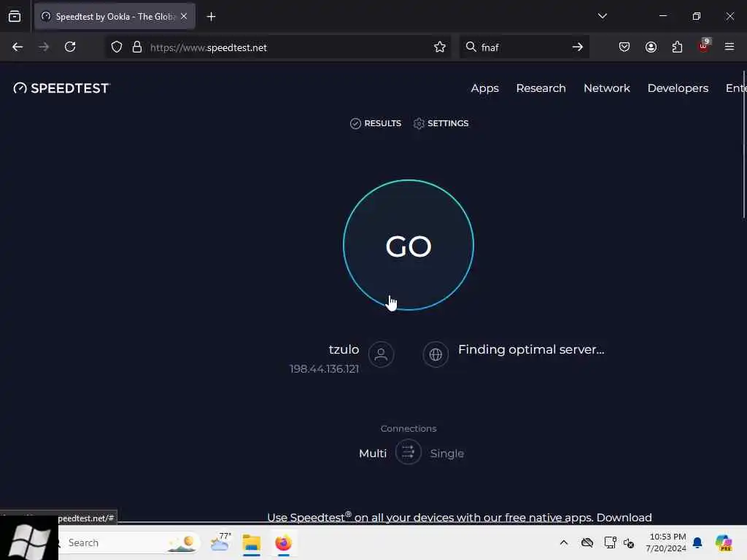This screenshot has height=560, width=747.
Task: Open the Firefox hamburger menu
Action: pos(729,47)
